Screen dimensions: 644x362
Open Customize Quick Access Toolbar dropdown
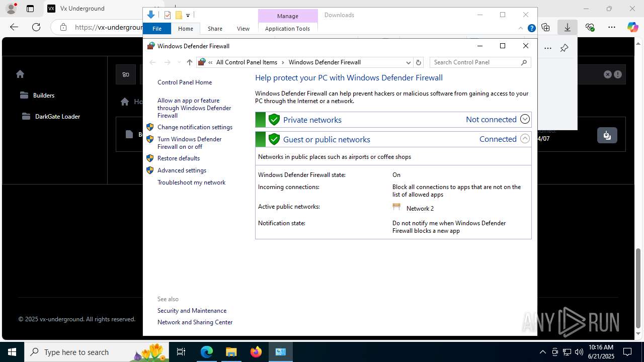coord(188,16)
